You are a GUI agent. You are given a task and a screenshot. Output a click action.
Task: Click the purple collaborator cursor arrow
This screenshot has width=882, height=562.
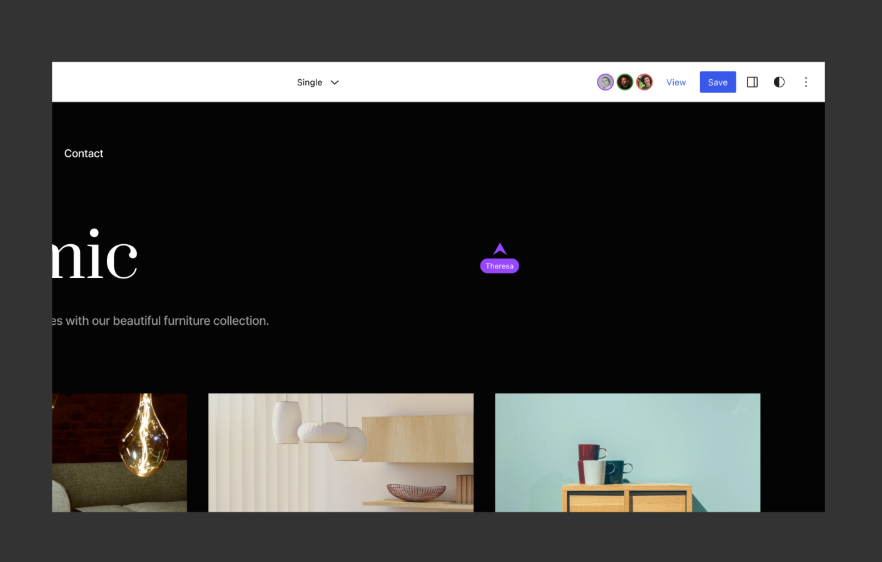click(500, 249)
